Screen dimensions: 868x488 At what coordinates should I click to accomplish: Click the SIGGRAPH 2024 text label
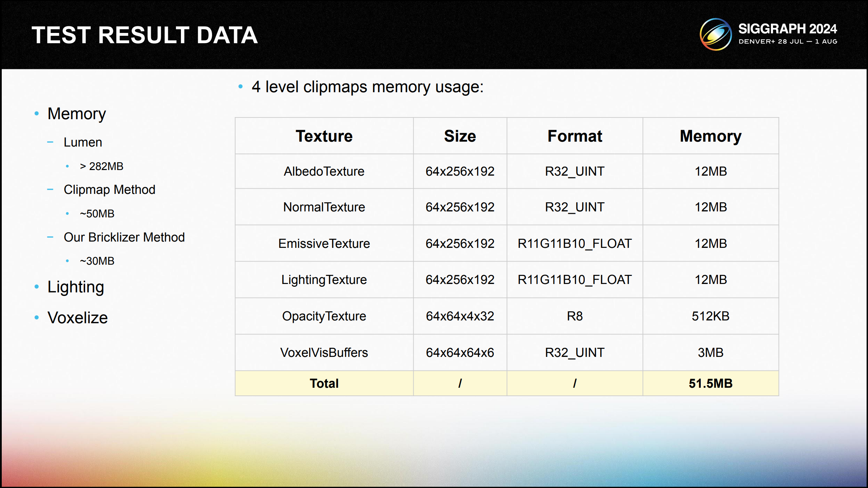[x=787, y=29]
